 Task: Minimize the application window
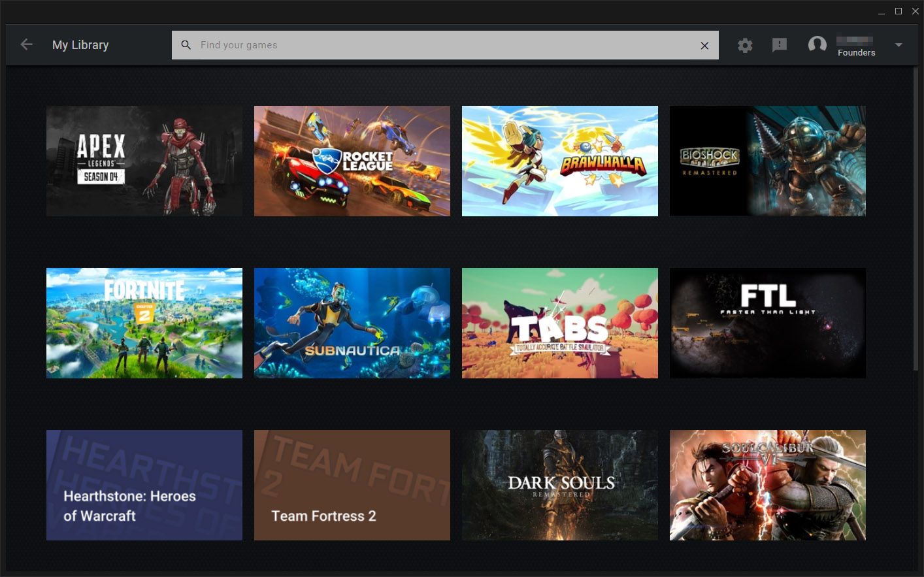pyautogui.click(x=882, y=11)
